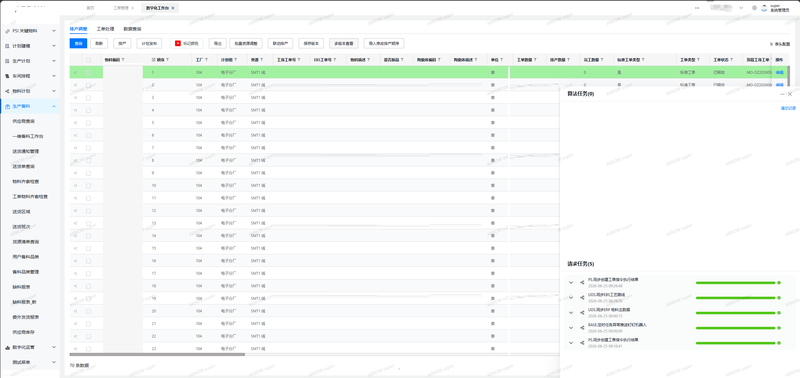The height and width of the screenshot is (378, 800).
Task: Click filter icon on 单位 column header
Action: 502,60
